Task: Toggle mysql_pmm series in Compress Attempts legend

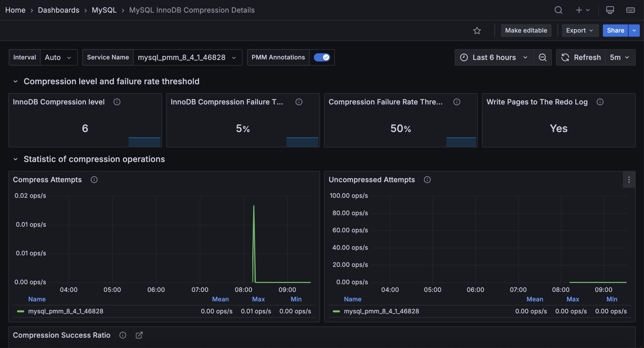Action: (x=65, y=311)
